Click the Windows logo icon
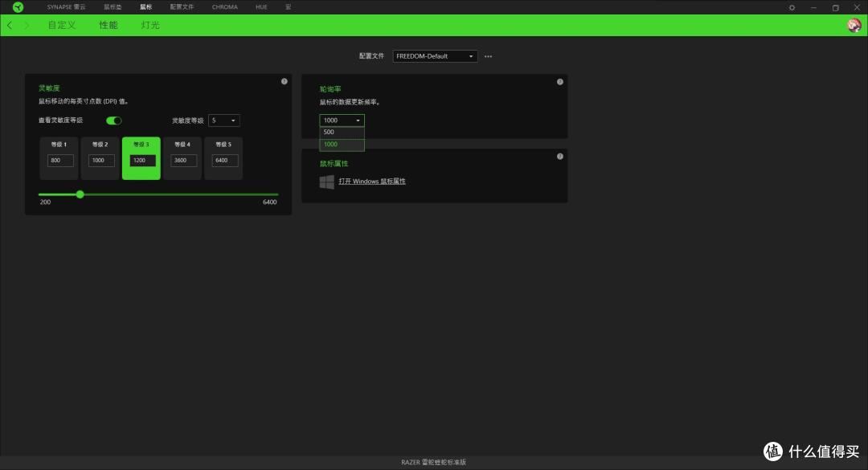 click(326, 182)
